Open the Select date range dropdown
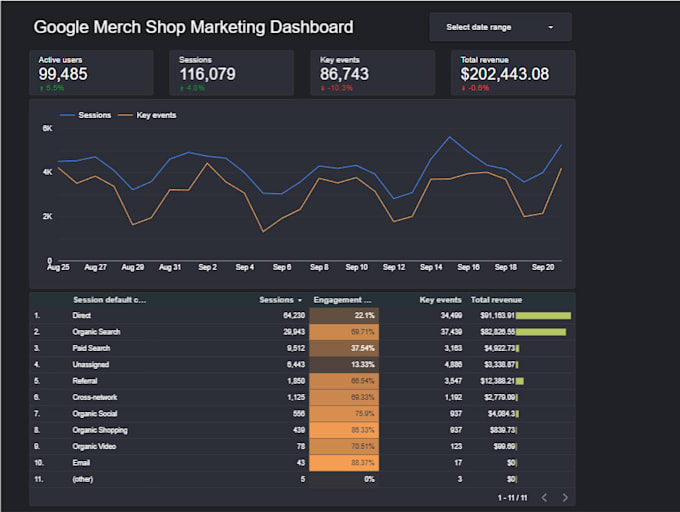The height and width of the screenshot is (512, 680). [x=500, y=27]
